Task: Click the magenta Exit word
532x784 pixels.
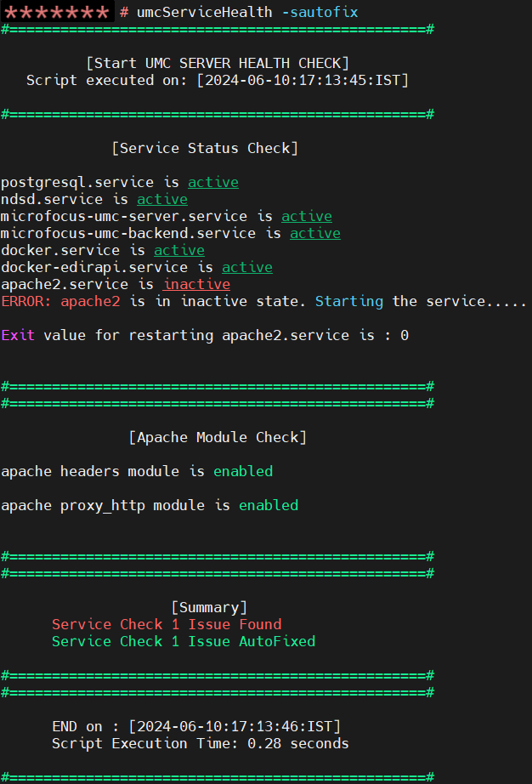Action: tap(18, 335)
